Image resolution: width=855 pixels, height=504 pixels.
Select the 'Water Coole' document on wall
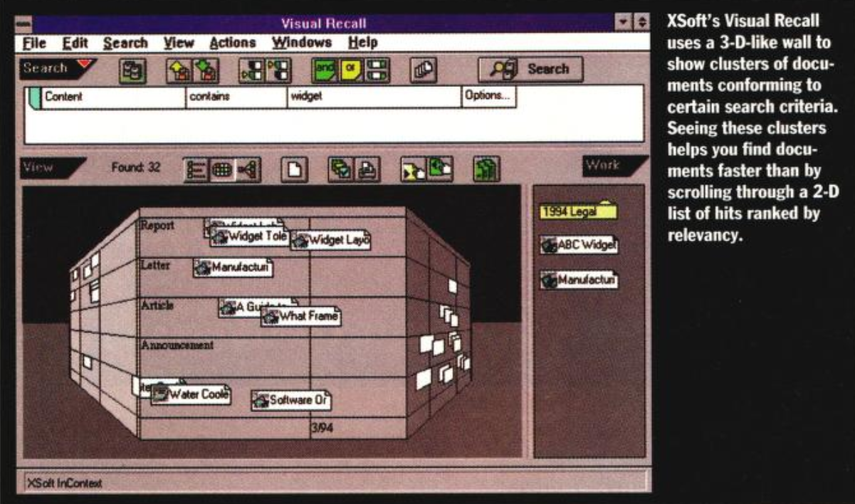pos(191,394)
